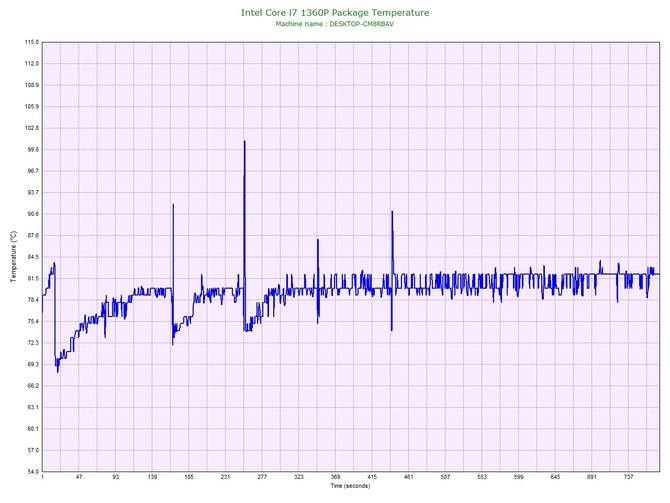
Task: Click the 231 time-axis tick label
Action: (226, 477)
